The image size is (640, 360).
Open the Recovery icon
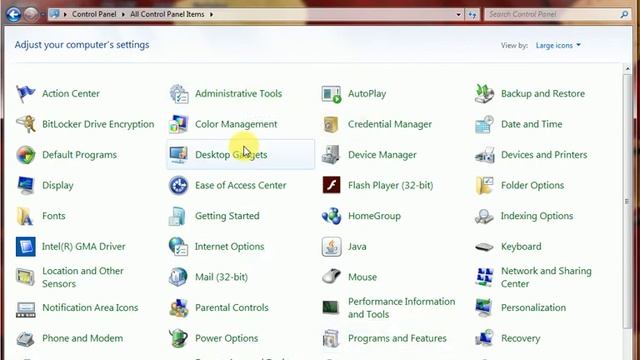(484, 338)
